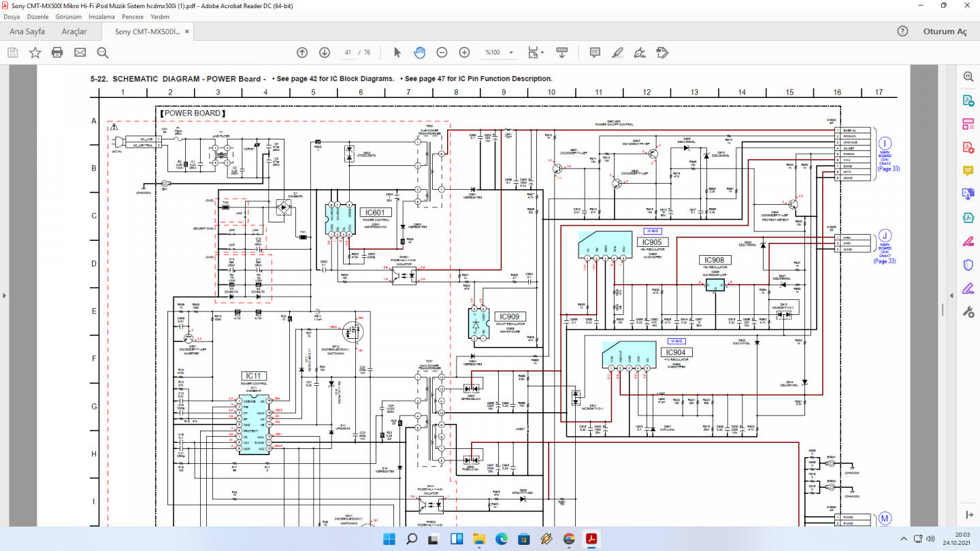The height and width of the screenshot is (551, 980).
Task: Go to next page with down arrow
Action: 325,52
